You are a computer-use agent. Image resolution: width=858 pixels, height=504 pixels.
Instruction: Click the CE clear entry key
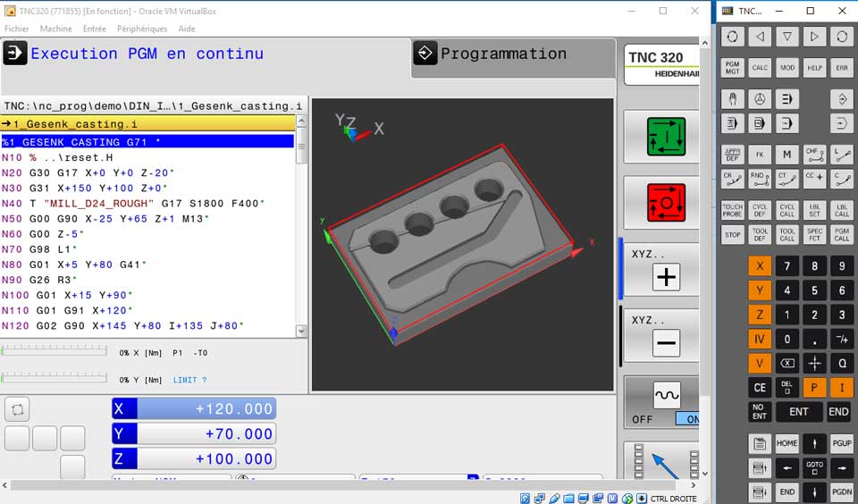click(760, 388)
